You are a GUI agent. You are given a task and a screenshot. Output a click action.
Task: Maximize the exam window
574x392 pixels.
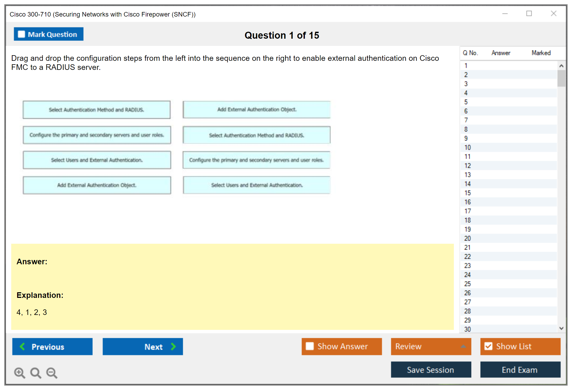pos(529,14)
